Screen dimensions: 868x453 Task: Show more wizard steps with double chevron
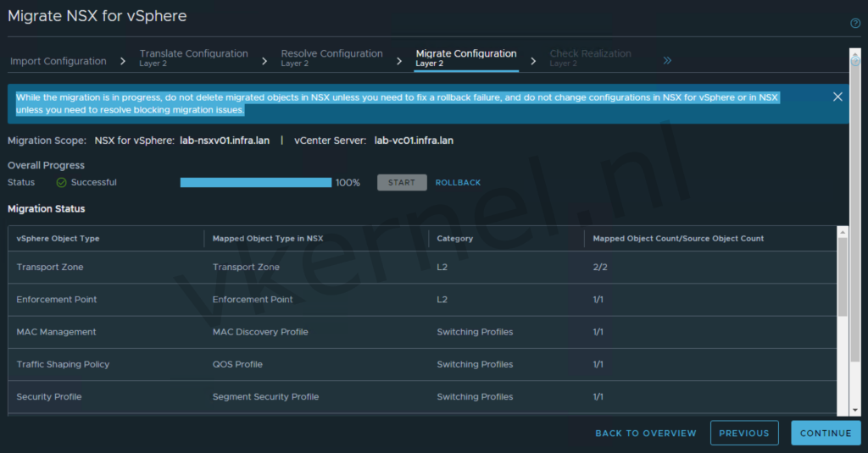[667, 60]
